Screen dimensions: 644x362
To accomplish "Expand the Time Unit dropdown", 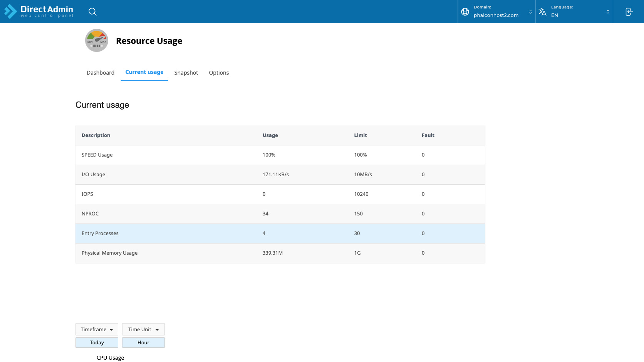I will (143, 329).
